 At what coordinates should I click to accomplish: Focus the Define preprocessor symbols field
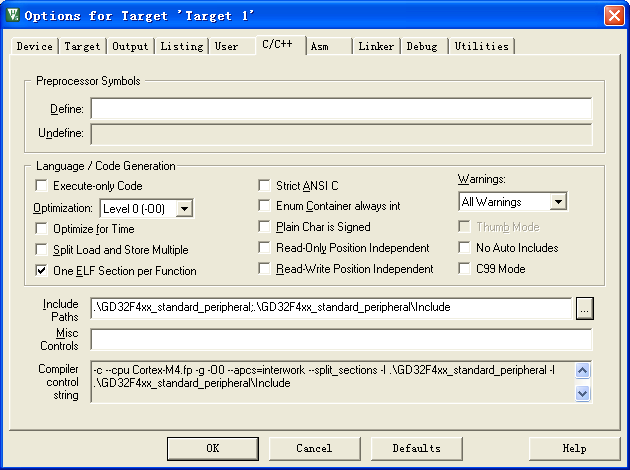coord(340,109)
